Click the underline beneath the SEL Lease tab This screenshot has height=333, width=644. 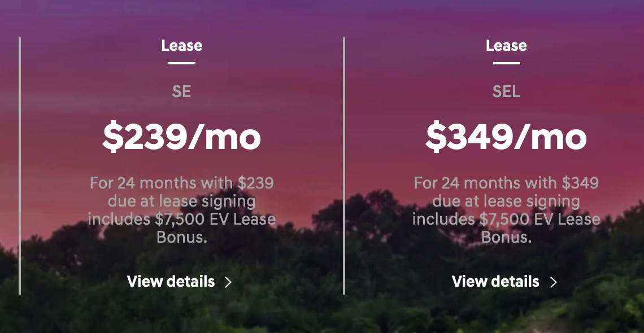click(x=506, y=63)
